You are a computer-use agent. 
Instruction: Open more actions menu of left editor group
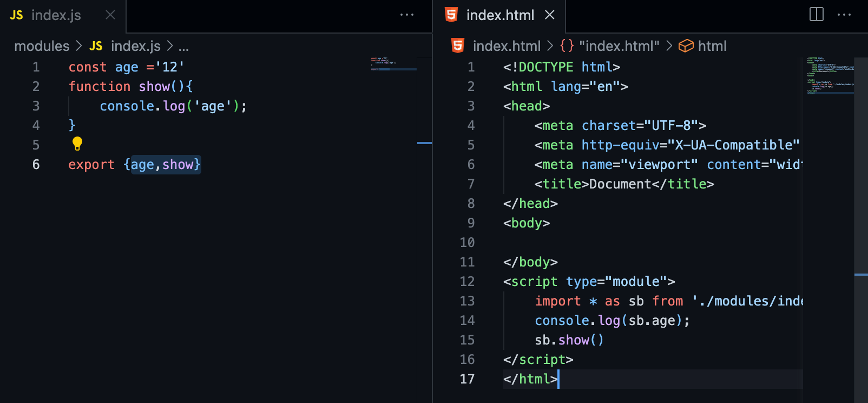point(407,15)
